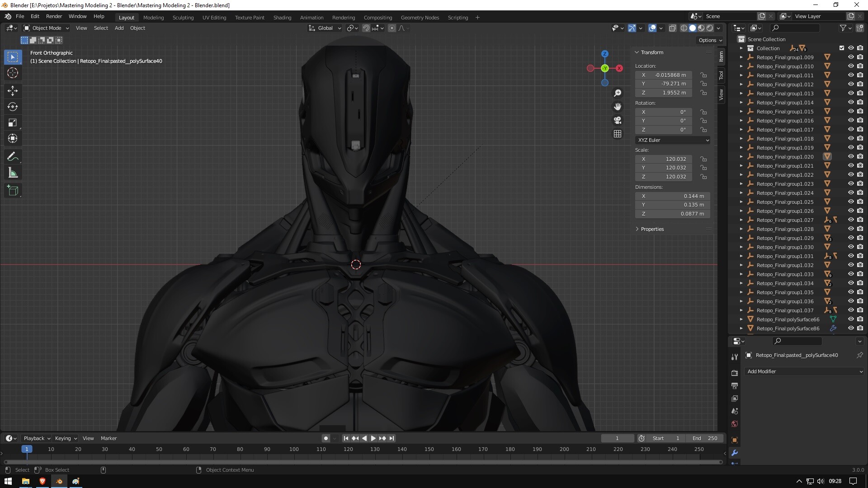Viewport: 868px width, 488px height.
Task: Open the Add Cube tool
Action: (13, 190)
